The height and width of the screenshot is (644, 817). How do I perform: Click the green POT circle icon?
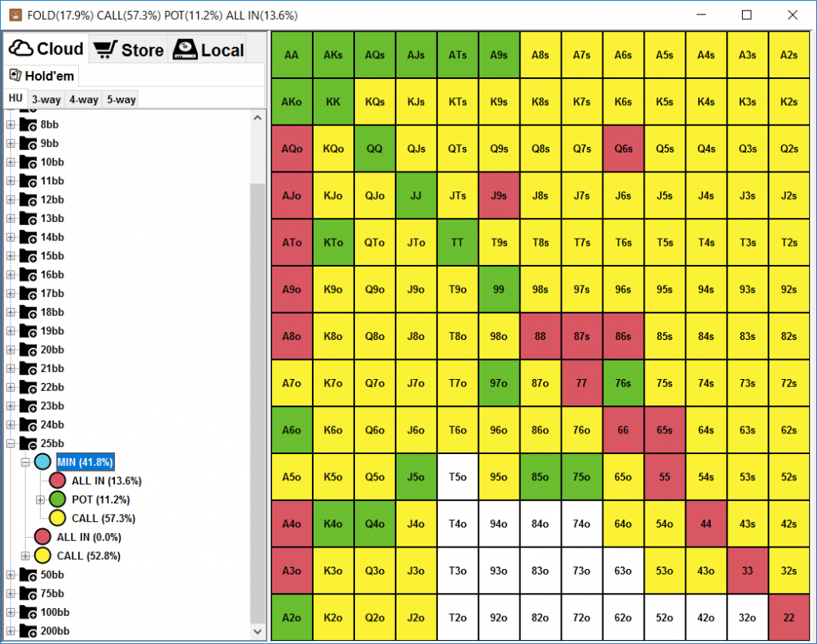(x=57, y=500)
